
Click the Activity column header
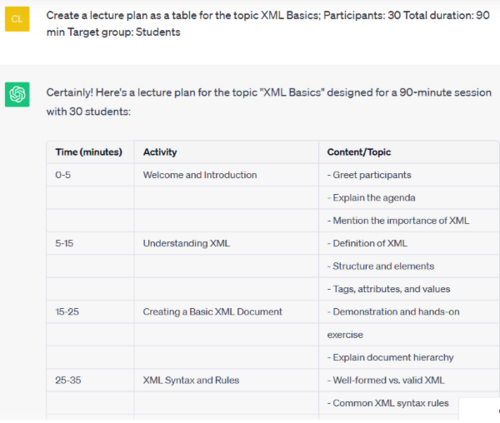click(x=160, y=152)
